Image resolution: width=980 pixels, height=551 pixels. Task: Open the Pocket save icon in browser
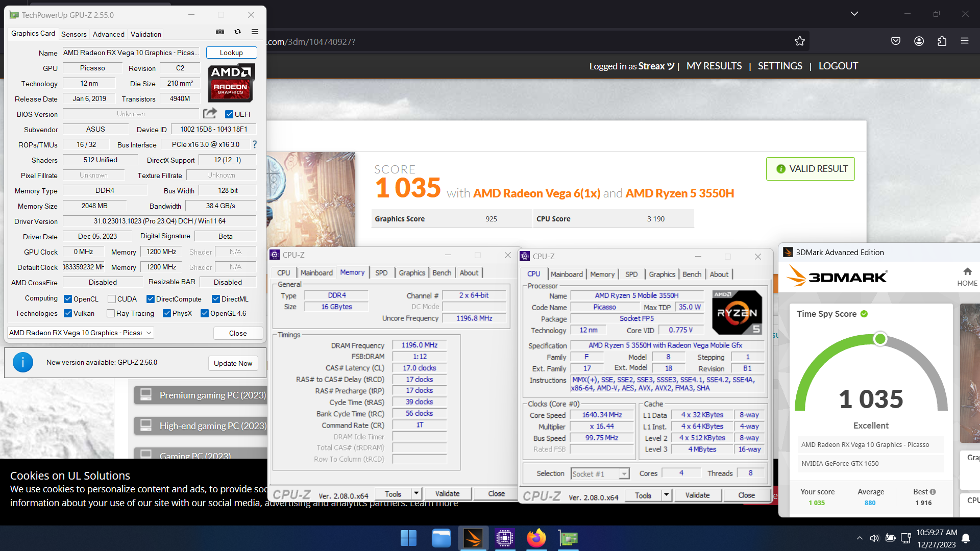click(x=896, y=41)
